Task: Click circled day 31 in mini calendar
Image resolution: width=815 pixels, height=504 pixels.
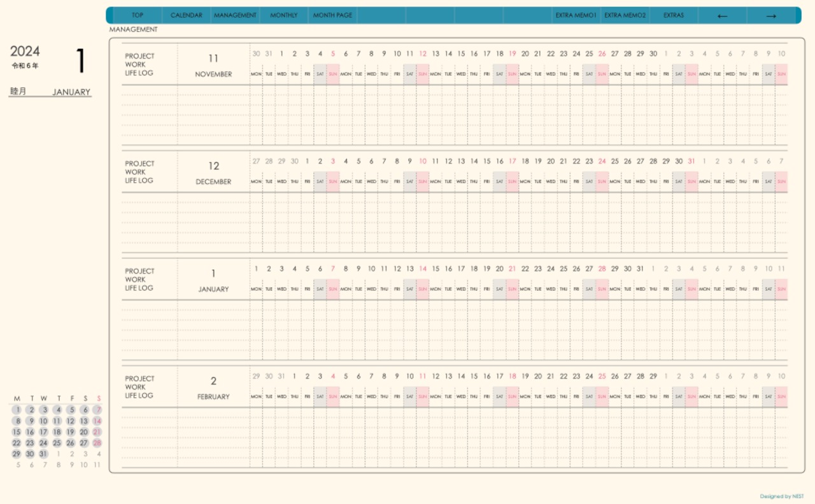Action: (x=43, y=454)
